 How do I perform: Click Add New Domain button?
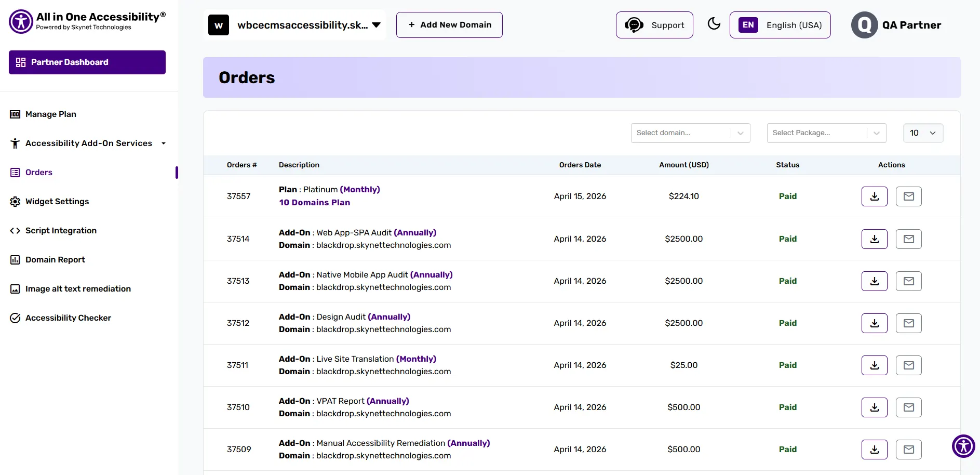click(449, 25)
